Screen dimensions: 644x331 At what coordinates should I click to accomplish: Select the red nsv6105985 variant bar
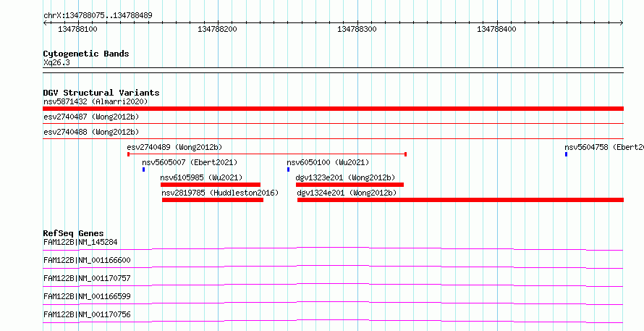211,185
